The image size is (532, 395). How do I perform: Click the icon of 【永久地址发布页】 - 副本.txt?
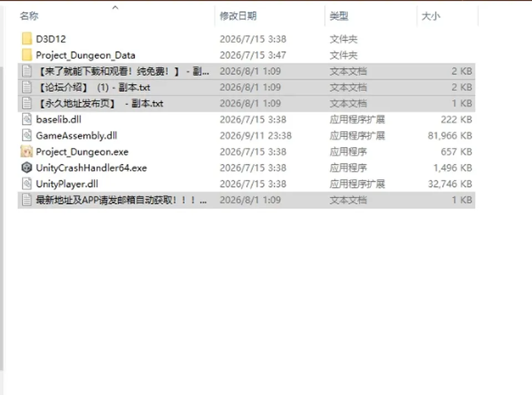[27, 103]
